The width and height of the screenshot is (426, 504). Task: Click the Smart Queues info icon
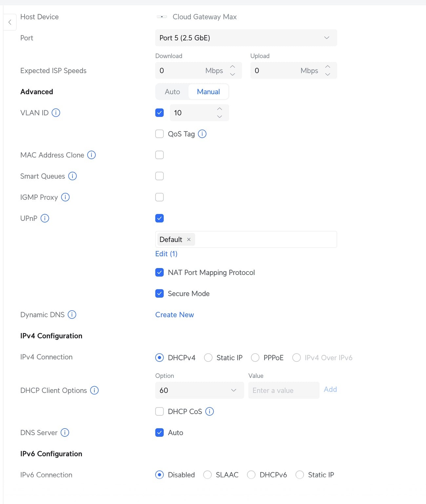pyautogui.click(x=72, y=176)
